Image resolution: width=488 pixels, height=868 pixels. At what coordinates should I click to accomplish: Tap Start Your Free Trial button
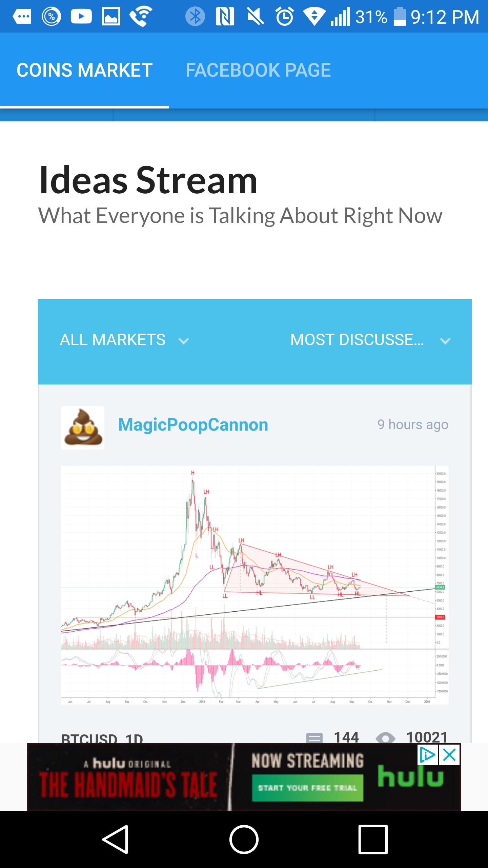tap(307, 788)
